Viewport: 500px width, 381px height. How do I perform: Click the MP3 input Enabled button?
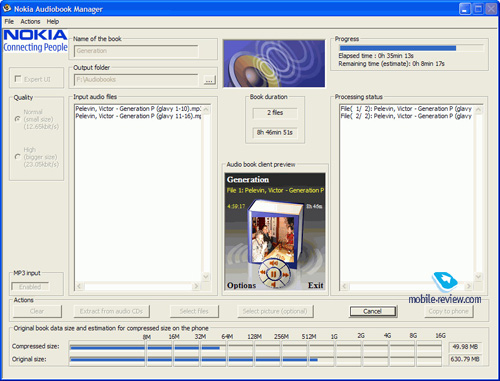coord(30,287)
